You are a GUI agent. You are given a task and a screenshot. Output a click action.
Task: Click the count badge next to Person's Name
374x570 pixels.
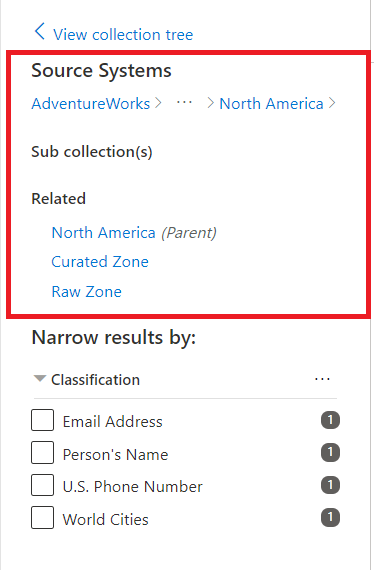tap(330, 453)
